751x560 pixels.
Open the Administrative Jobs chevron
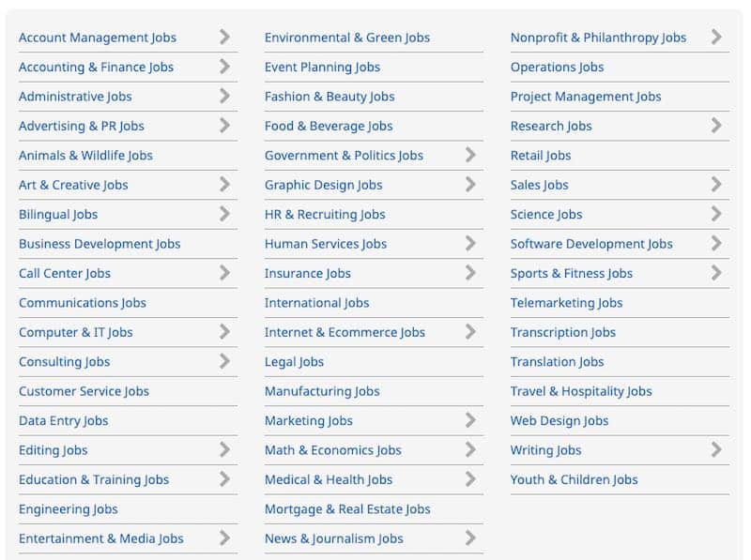coord(225,97)
